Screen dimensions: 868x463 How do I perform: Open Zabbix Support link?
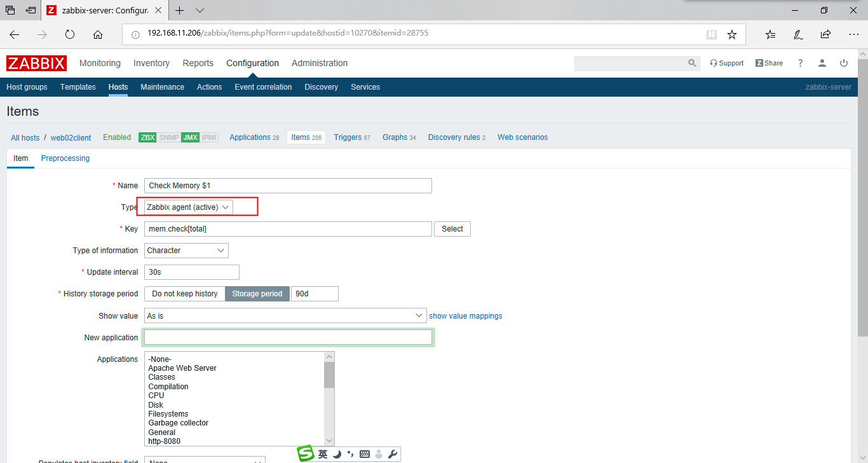point(726,63)
